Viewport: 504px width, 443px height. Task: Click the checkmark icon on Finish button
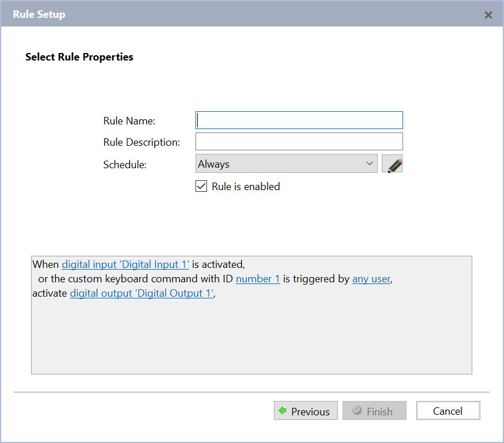click(357, 411)
